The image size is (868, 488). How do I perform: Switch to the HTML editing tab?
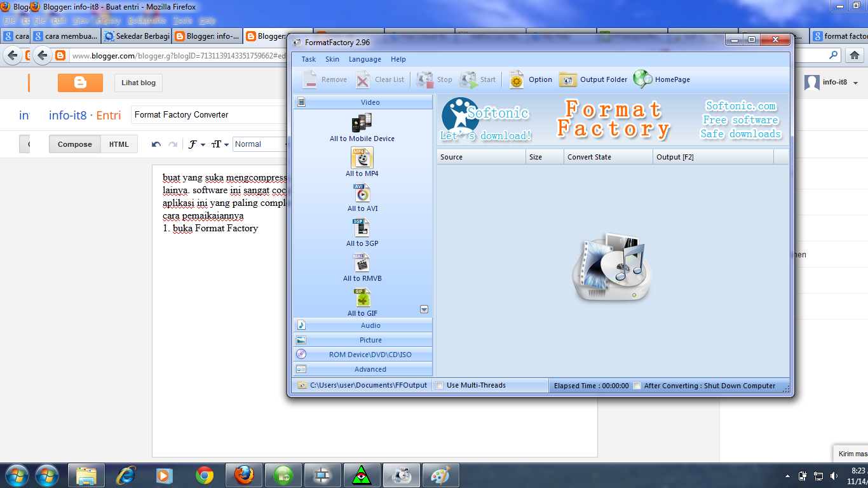tap(119, 144)
